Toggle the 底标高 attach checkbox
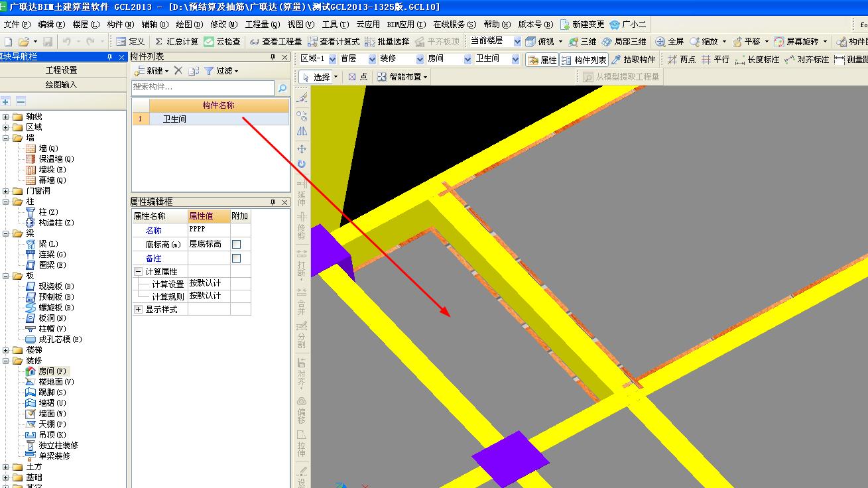The width and height of the screenshot is (868, 488). (x=236, y=245)
